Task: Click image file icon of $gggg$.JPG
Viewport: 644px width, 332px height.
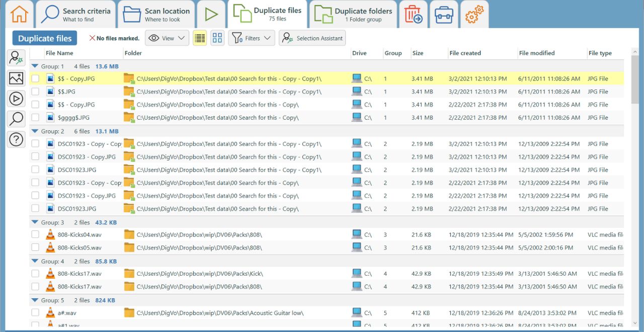Action: click(x=50, y=118)
